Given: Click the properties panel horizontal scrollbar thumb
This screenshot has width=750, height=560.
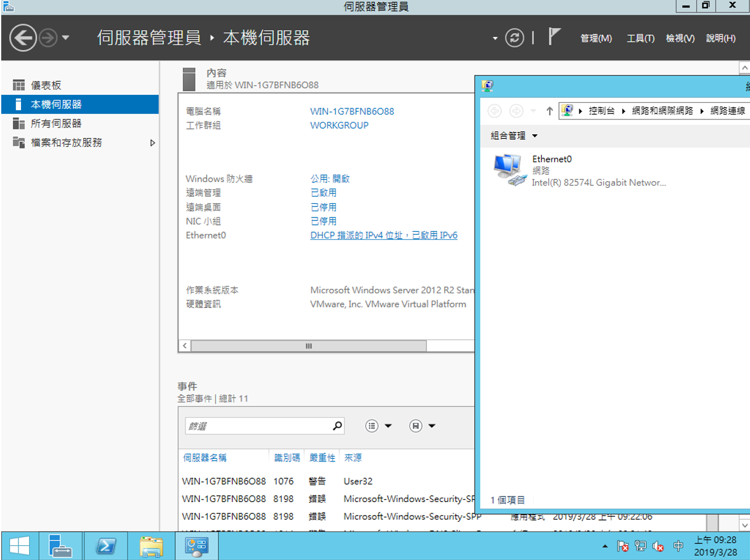Looking at the screenshot, I should coord(308,346).
